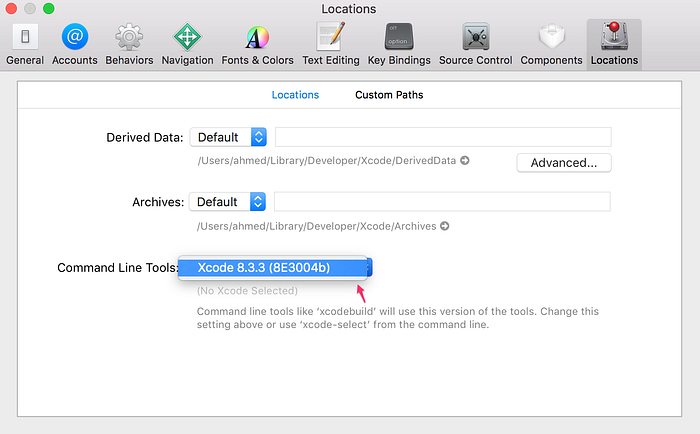Open the Archives Default dropdown

227,202
